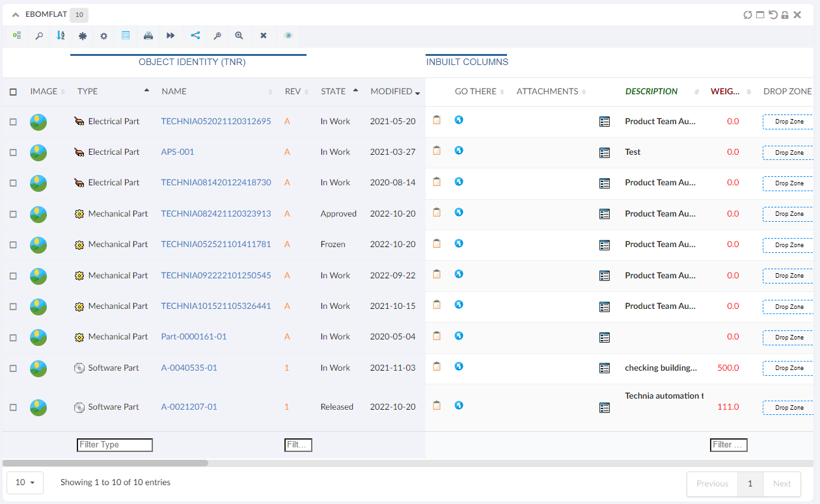Viewport: 820px width, 504px height.
Task: Select the checkbox for A-0021207-01 row
Action: coord(13,407)
